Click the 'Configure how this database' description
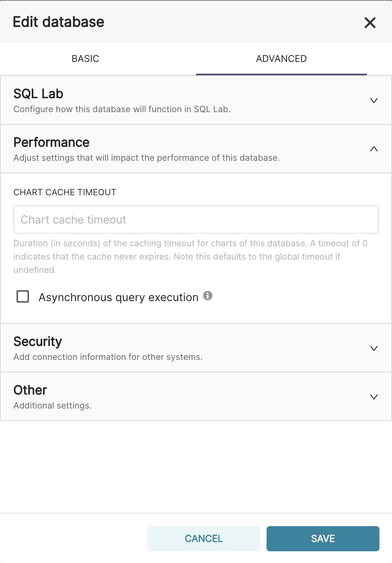The image size is (392, 563). [x=122, y=109]
